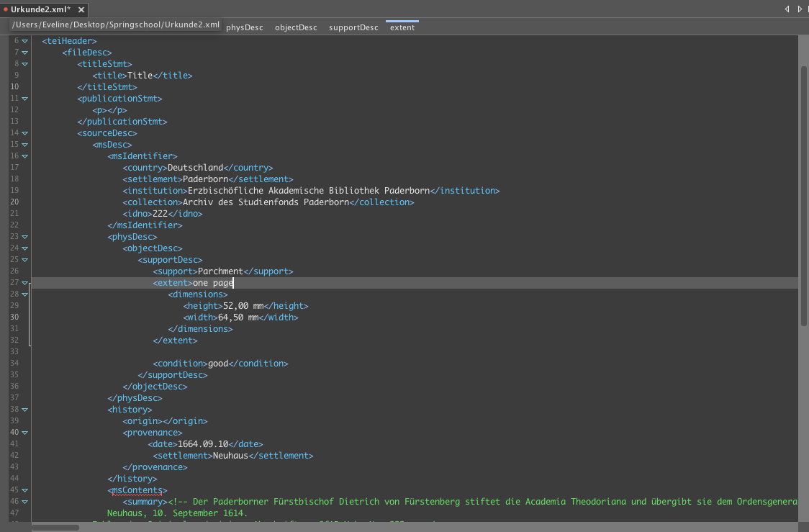
Task: Click the text one page in extent
Action: pyautogui.click(x=213, y=283)
